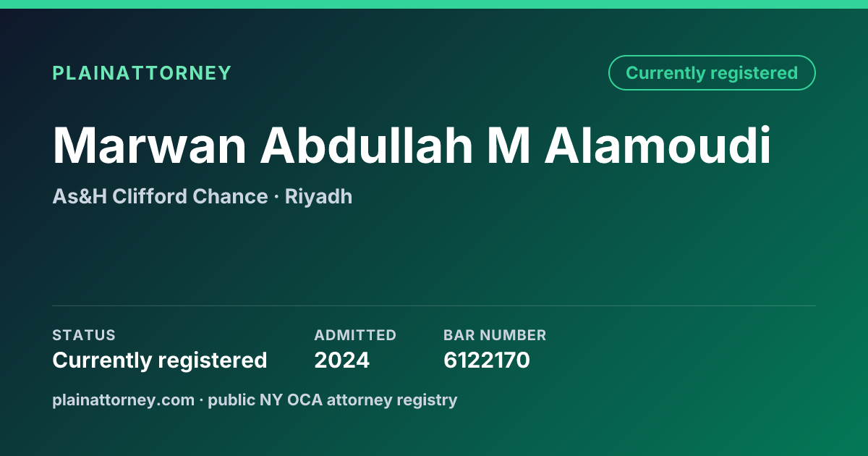This screenshot has height=456, width=868.
Task: Select the Currently registered status value
Action: (160, 360)
